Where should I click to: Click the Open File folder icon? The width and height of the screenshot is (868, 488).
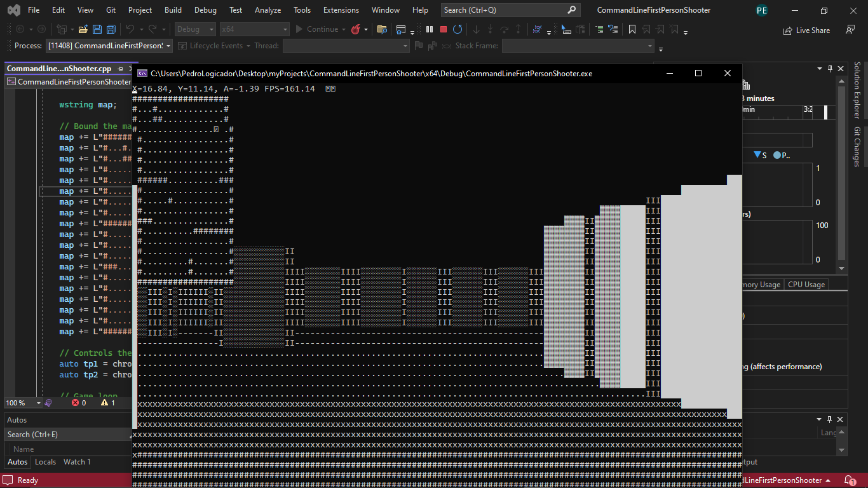point(83,29)
